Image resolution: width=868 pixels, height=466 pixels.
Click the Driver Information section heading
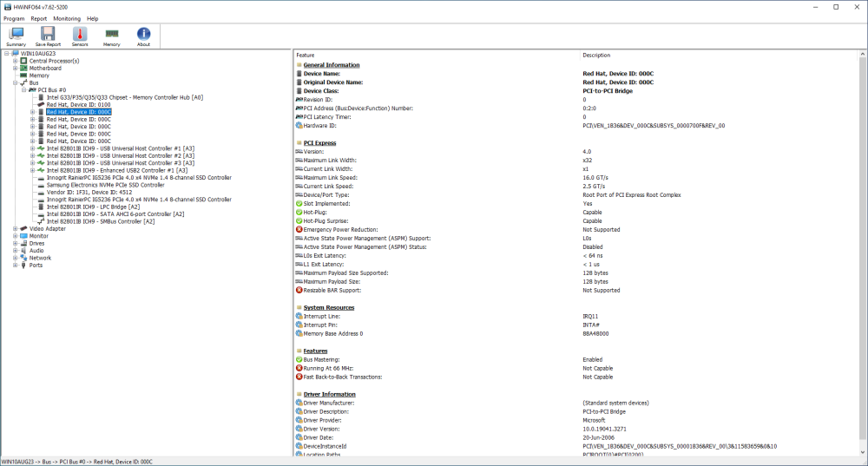click(x=329, y=395)
